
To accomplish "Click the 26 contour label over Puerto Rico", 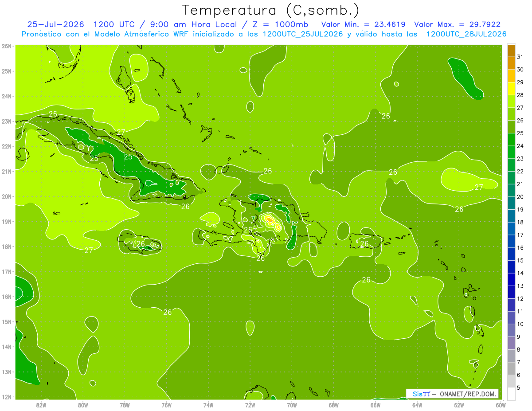I will pyautogui.click(x=364, y=244).
